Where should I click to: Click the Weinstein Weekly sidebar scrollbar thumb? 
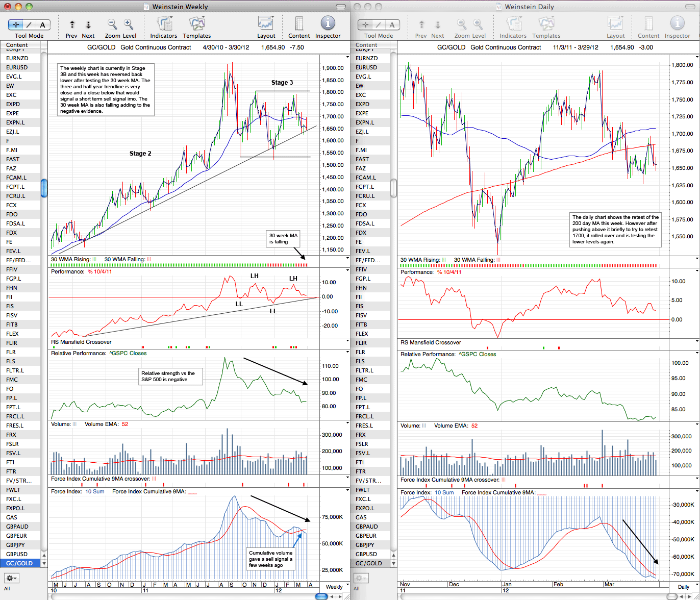pos(44,188)
